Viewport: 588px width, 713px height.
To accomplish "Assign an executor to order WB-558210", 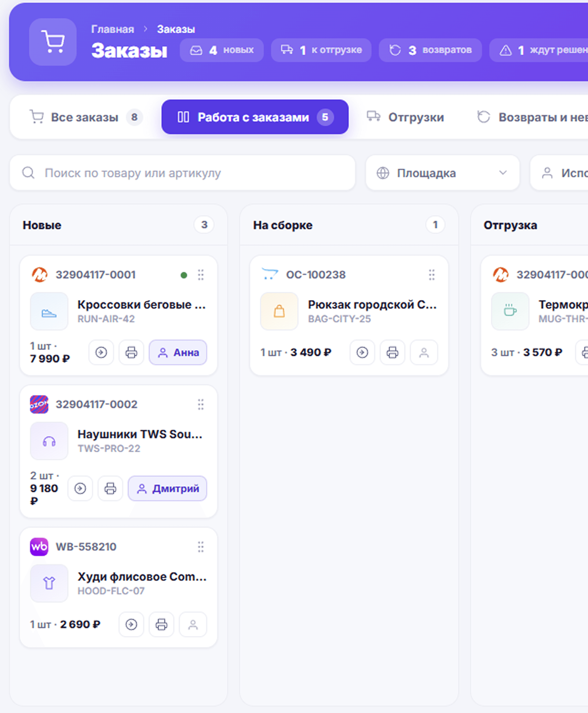I will pos(193,625).
